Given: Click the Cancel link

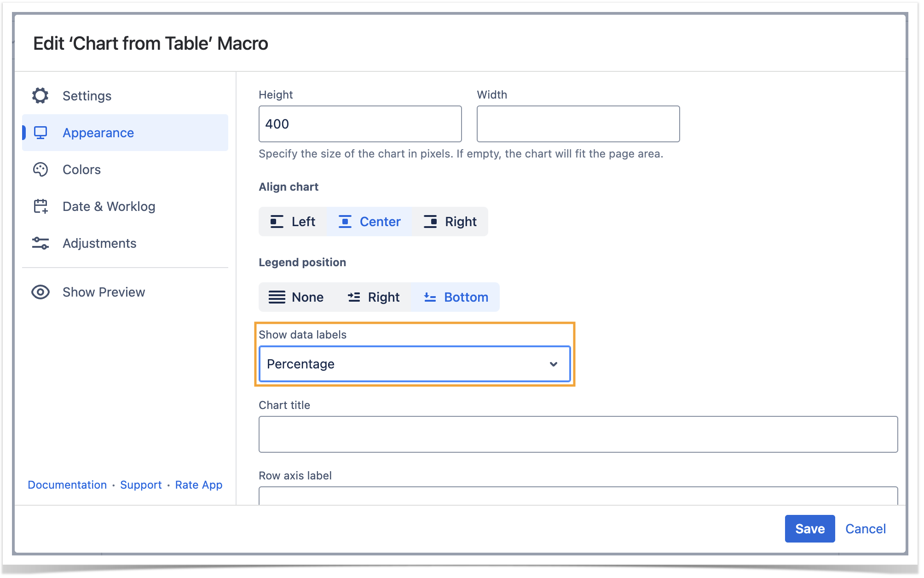Looking at the screenshot, I should point(865,529).
